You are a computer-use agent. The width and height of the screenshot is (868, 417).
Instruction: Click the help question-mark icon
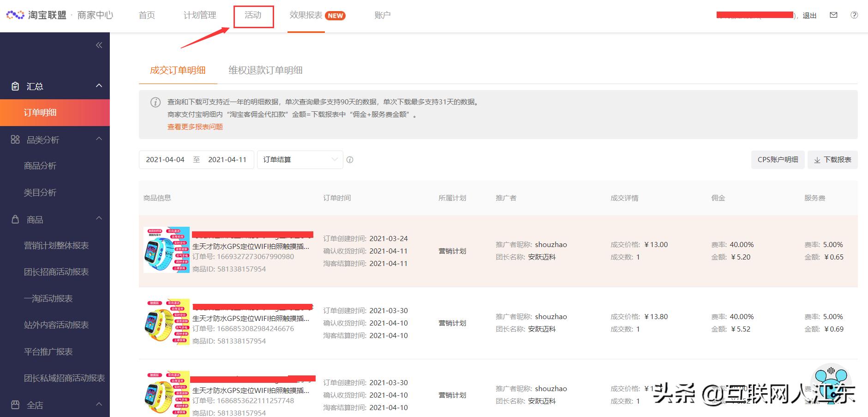tap(854, 15)
